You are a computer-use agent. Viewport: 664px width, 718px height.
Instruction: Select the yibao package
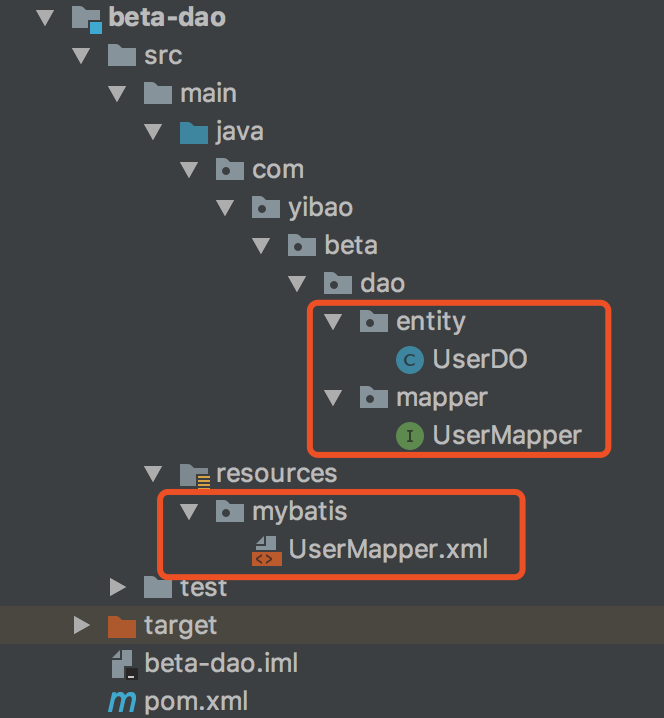[x=318, y=208]
